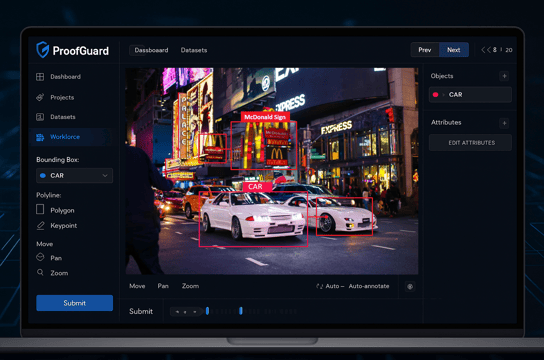The width and height of the screenshot is (544, 360).
Task: Expand Attributes with the plus button
Action: click(x=504, y=123)
